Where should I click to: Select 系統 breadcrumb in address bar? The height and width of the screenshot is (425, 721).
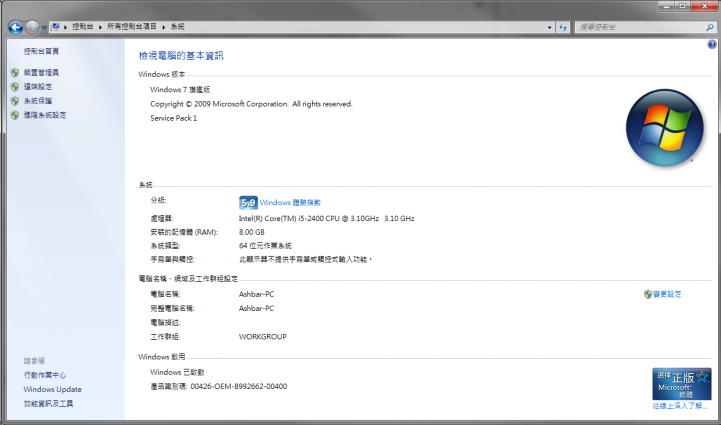point(177,27)
